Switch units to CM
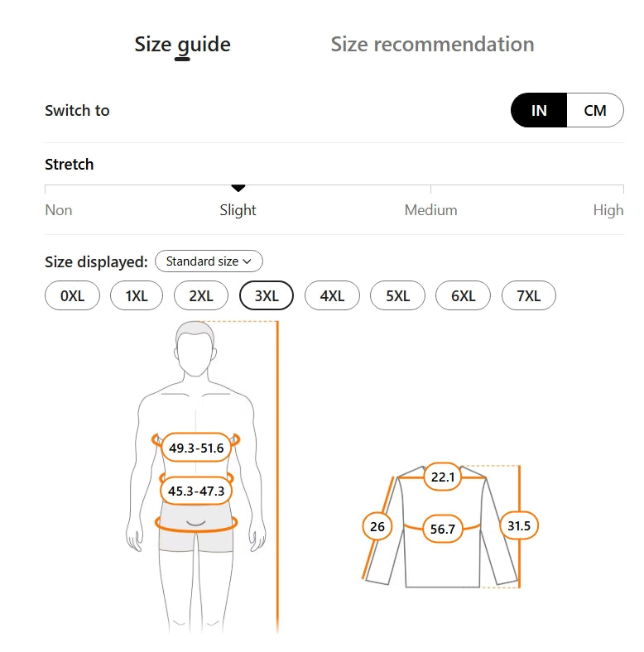Viewport: 644px width, 652px height. coord(594,110)
